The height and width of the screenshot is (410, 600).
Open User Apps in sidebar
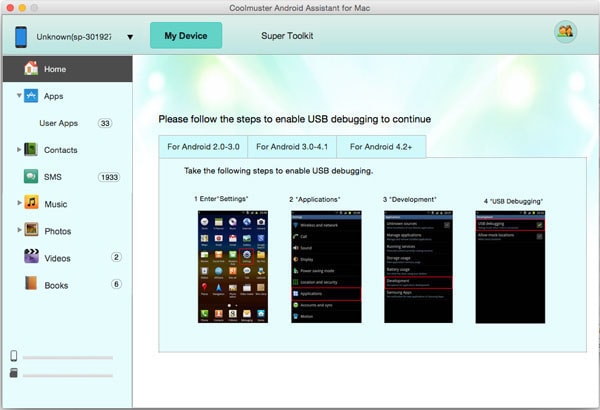coord(59,123)
